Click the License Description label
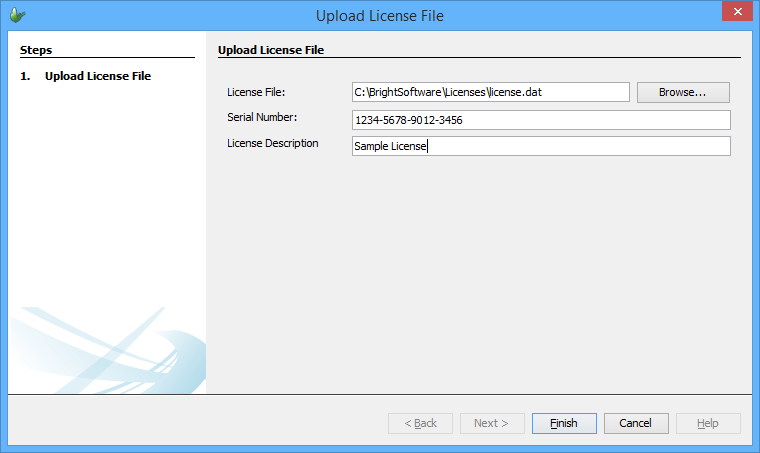Screen dimensions: 760x453 coord(273,143)
